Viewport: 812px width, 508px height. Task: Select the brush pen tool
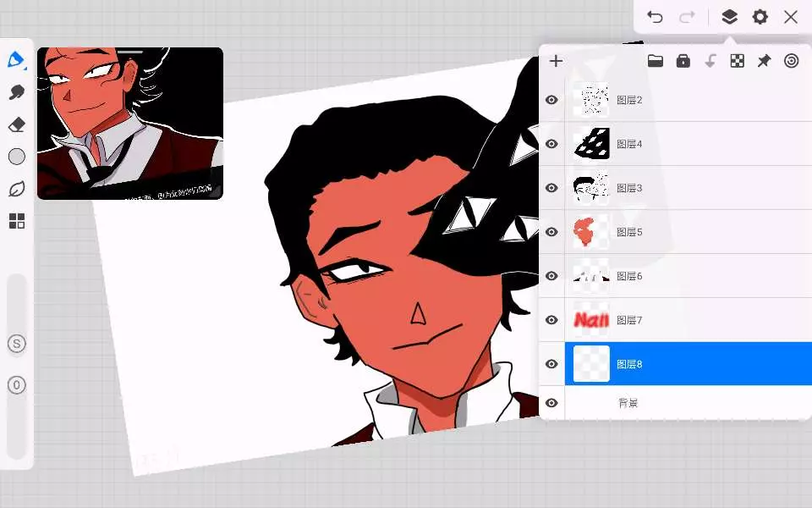pyautogui.click(x=16, y=59)
